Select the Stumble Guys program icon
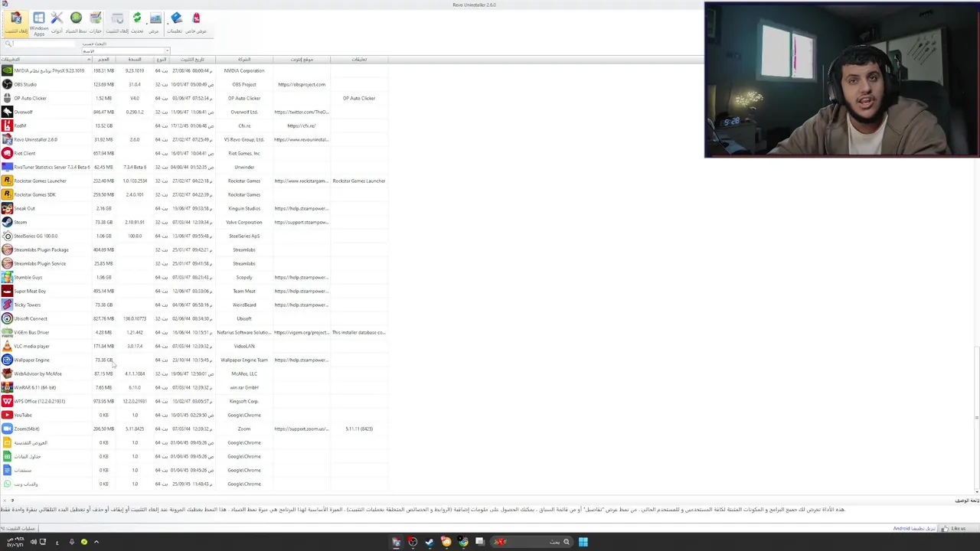This screenshot has height=551, width=980. pos(7,277)
